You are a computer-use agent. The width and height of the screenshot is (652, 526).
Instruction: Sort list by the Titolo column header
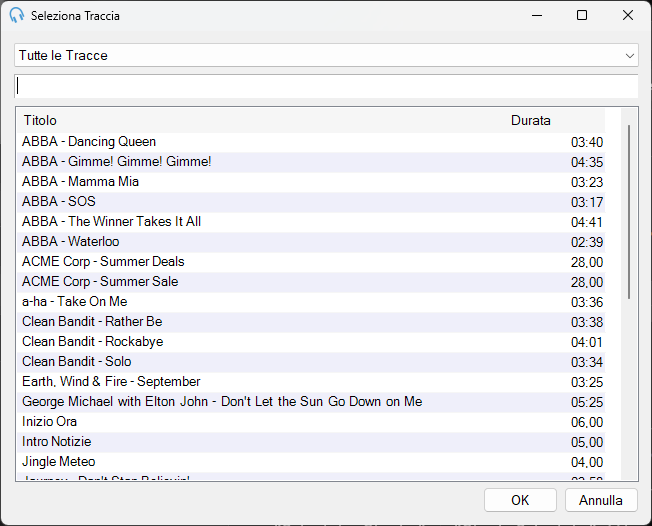(40, 120)
